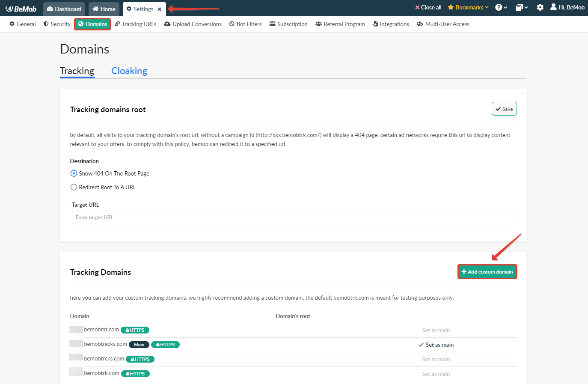Close the Settings tab with its X icon
The height and width of the screenshot is (384, 588).
coord(160,9)
